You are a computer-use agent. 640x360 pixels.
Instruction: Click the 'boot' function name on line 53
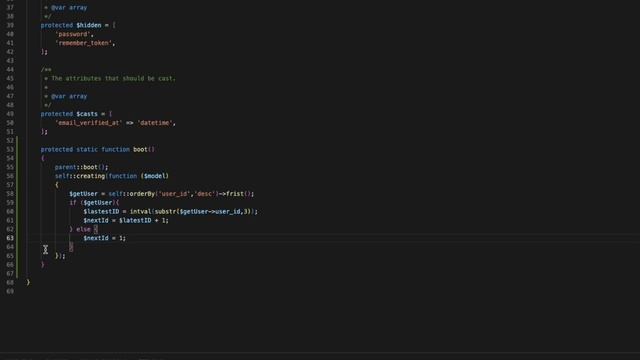click(x=140, y=149)
